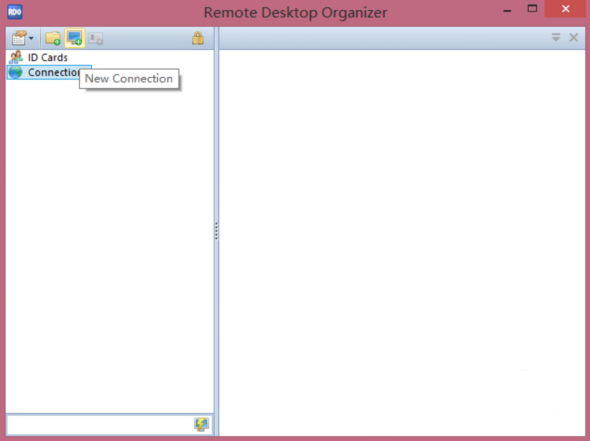Viewport: 590px width, 441px height.
Task: Click the RDO application icon in title bar
Action: (x=15, y=12)
